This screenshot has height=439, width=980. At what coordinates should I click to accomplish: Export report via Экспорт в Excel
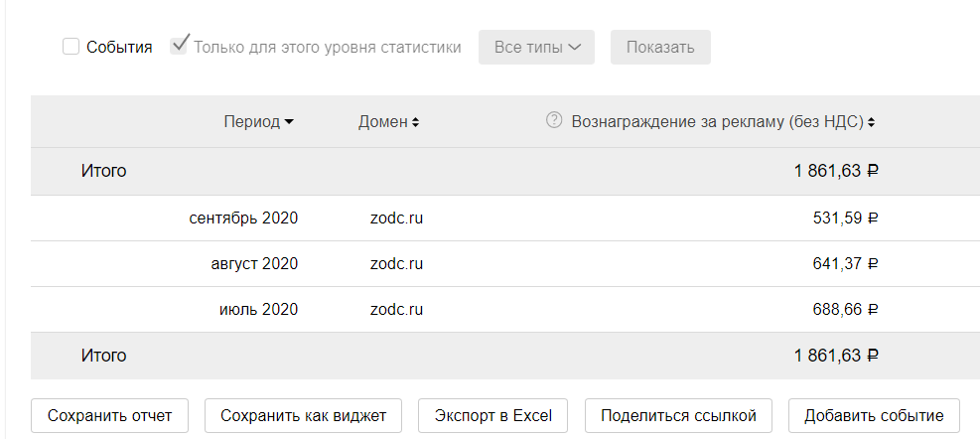pyautogui.click(x=493, y=415)
